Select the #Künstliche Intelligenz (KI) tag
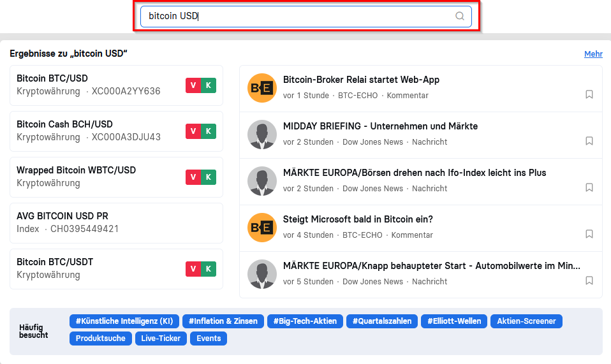 coord(124,321)
